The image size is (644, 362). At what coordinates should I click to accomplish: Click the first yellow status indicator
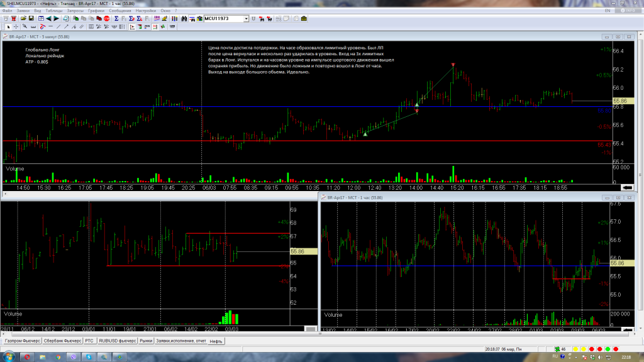tap(575, 349)
